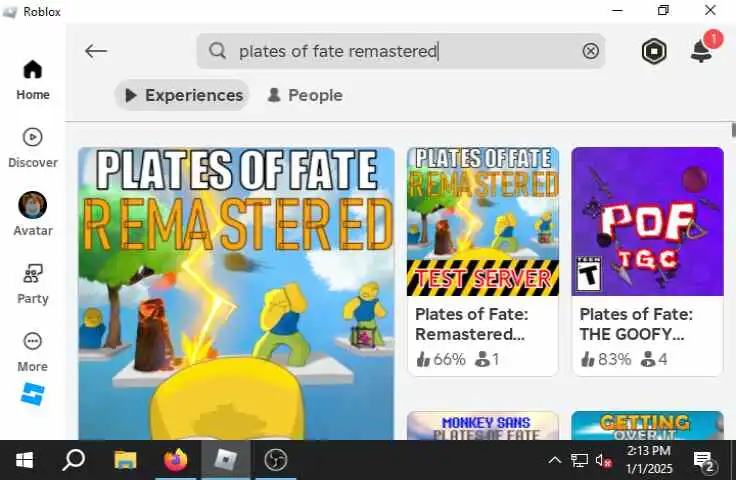The height and width of the screenshot is (480, 736).
Task: Click the "Plates of Fate: Remastered..." title
Action: point(472,324)
